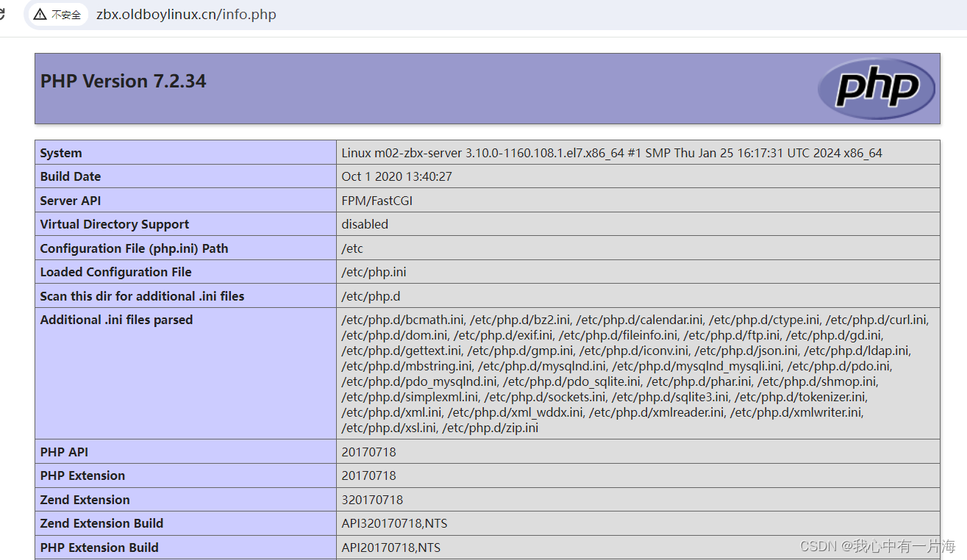The image size is (967, 560).
Task: Click the Oct 1 2020 13:40:27 value
Action: tap(396, 176)
